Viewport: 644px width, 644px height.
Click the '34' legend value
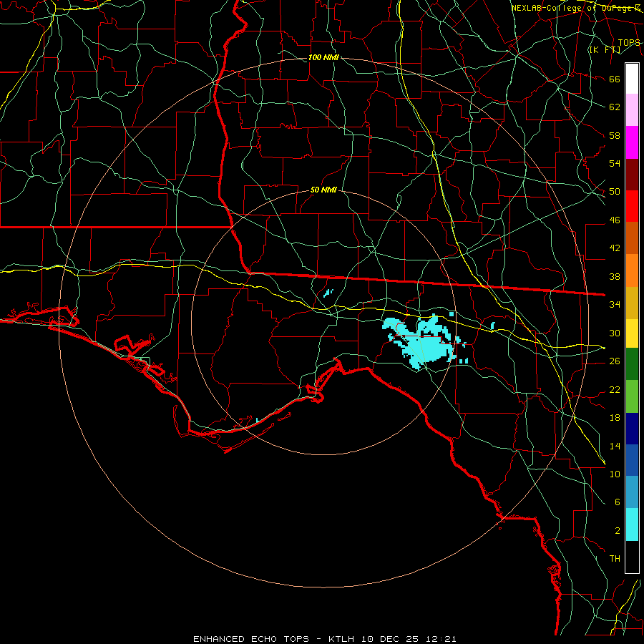pyautogui.click(x=615, y=305)
